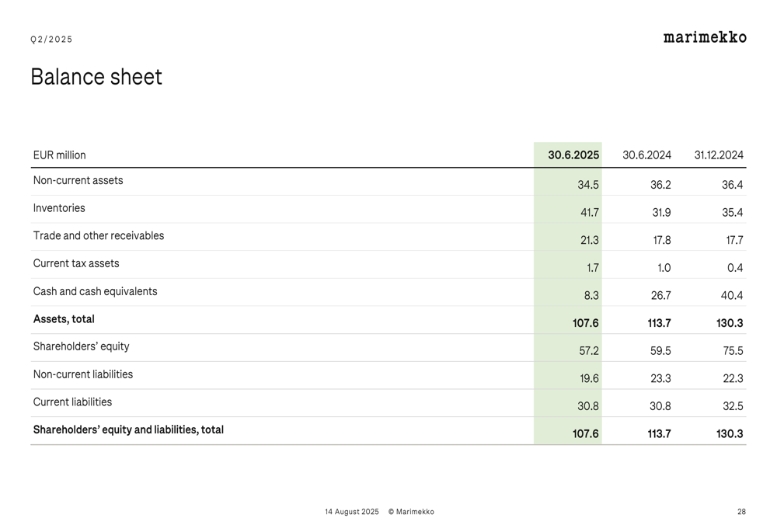Click the Inventories value 31.9
Screen dimensions: 777x532
point(661,213)
